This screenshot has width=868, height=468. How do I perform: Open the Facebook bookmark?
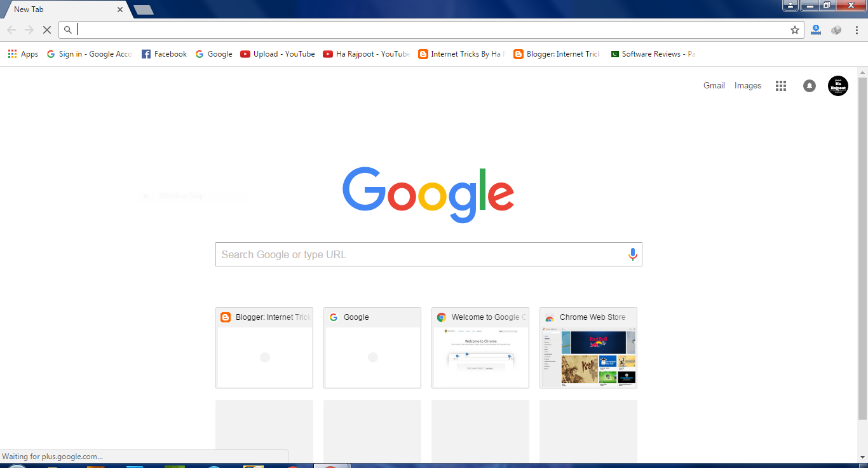click(164, 54)
